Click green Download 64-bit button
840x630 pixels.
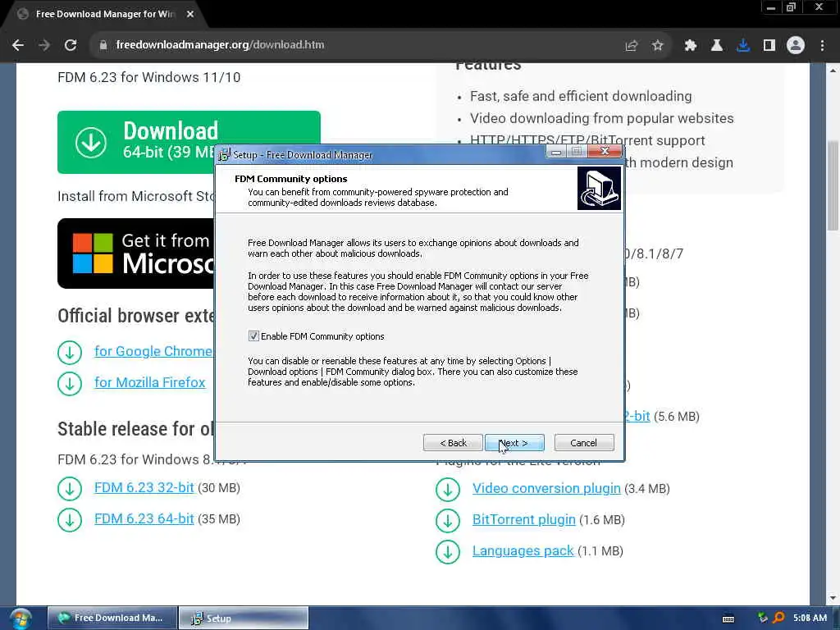point(136,142)
